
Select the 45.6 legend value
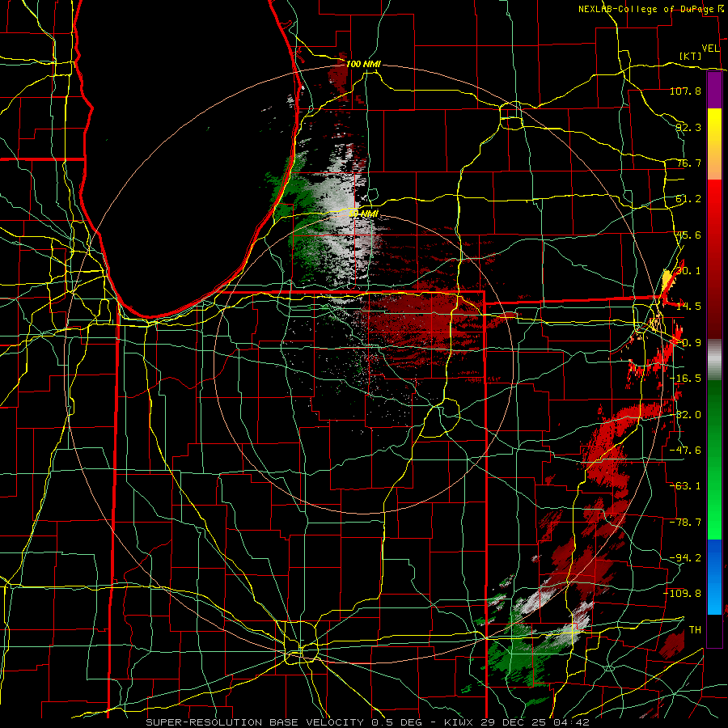coord(688,235)
